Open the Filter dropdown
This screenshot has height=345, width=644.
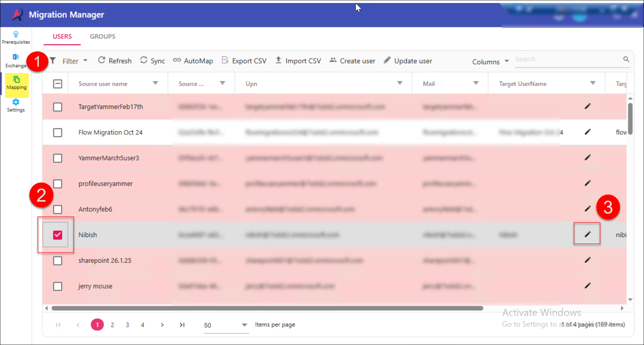tap(69, 61)
